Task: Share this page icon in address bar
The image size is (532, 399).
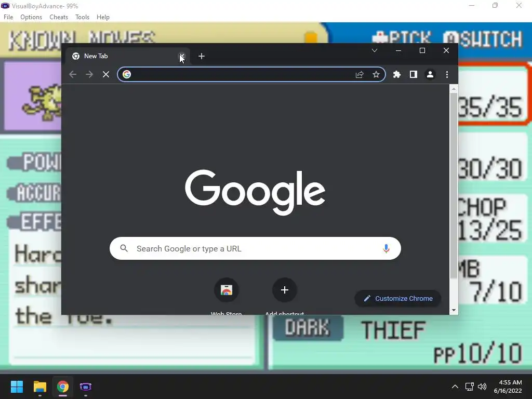Action: (360, 74)
